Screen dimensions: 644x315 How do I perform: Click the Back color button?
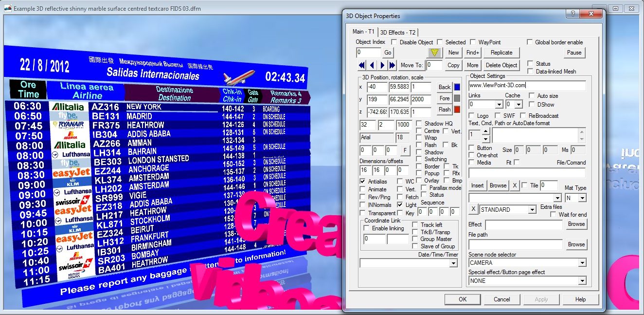coord(445,87)
